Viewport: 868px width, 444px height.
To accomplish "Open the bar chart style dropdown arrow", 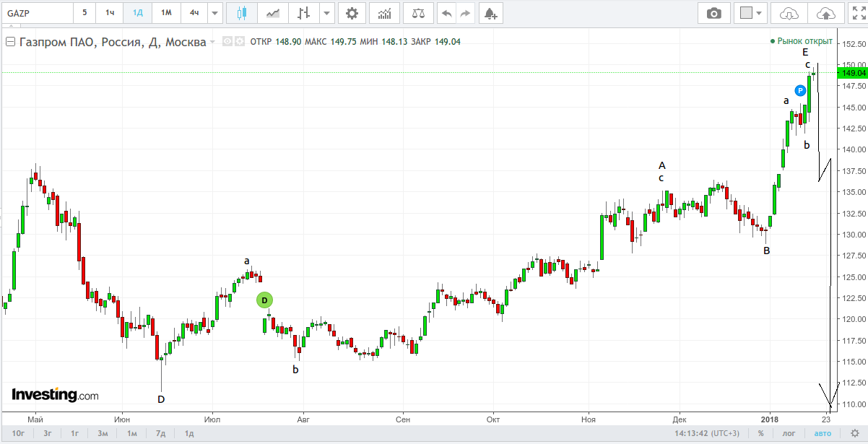I will pos(327,13).
